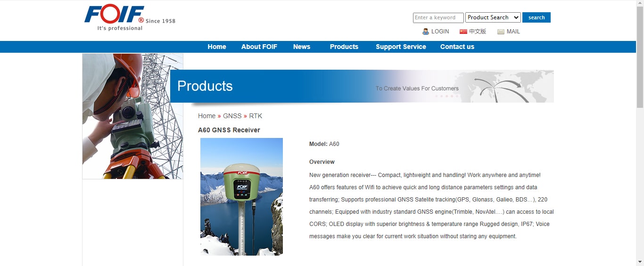Click the vertical scrollbar thumb
Viewport: 644px width, 266px height.
tap(640, 58)
